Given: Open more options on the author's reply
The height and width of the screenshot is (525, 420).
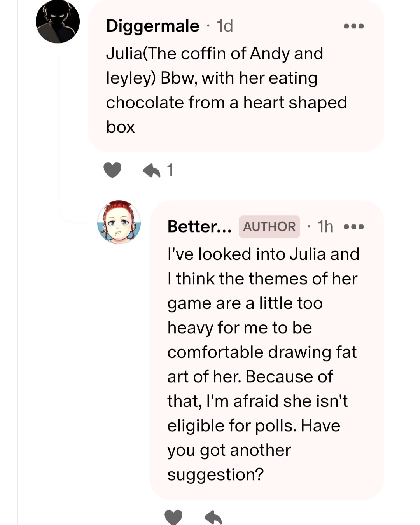Looking at the screenshot, I should tap(354, 226).
